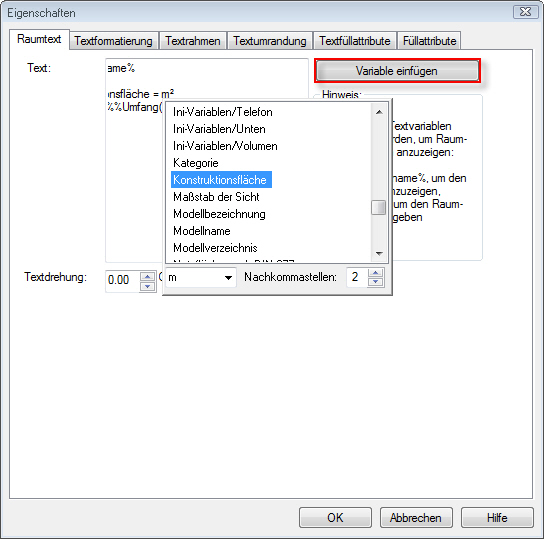Screen dimensions: 544x539
Task: Increase Textdrehung value with up arrow
Action: pyautogui.click(x=148, y=277)
